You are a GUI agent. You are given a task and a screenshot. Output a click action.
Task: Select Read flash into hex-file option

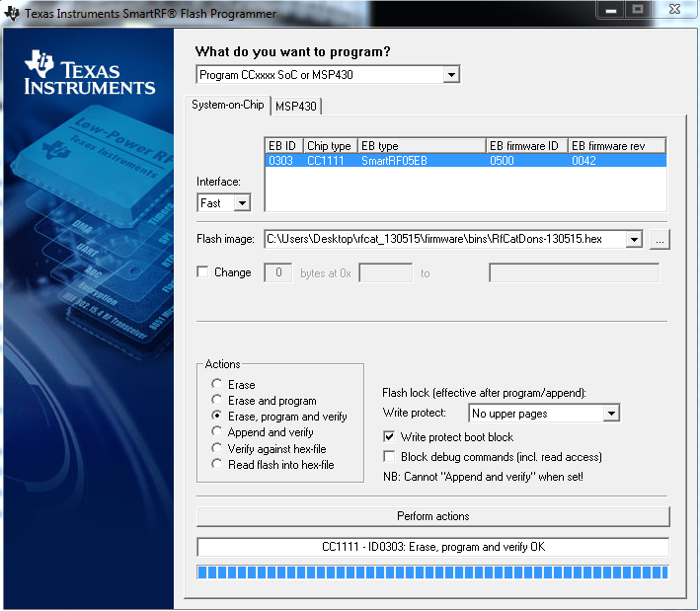(216, 464)
